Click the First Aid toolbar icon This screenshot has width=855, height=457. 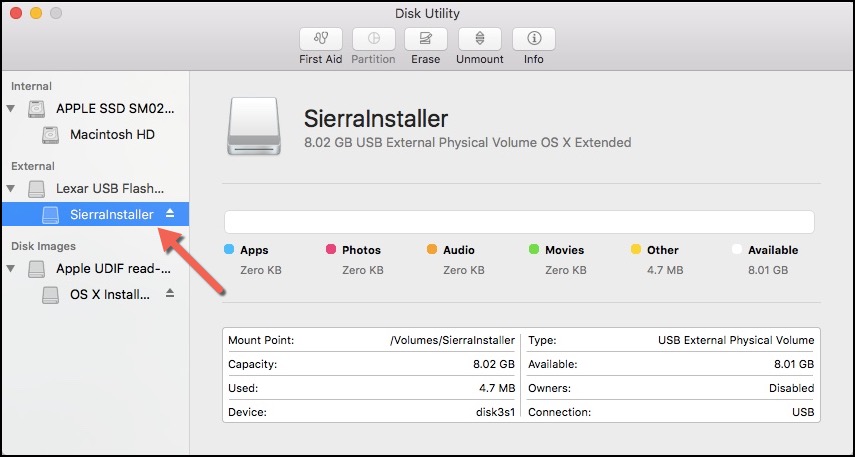click(320, 39)
